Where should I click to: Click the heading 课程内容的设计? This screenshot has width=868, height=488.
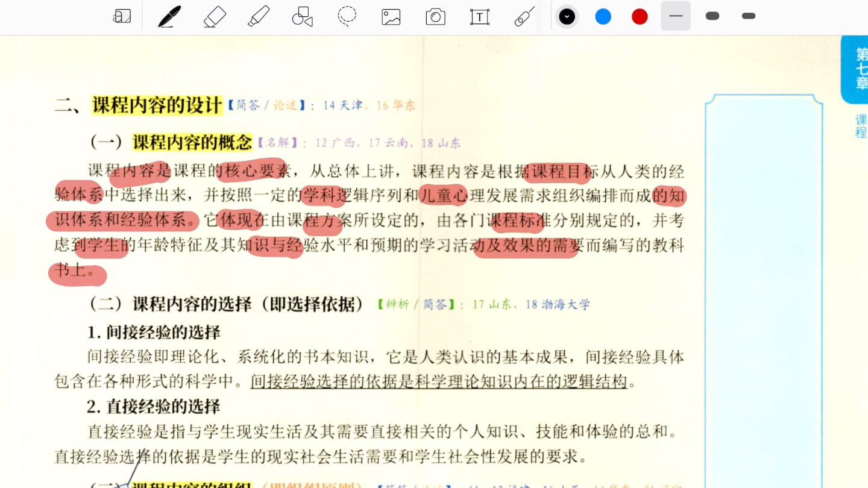click(157, 105)
